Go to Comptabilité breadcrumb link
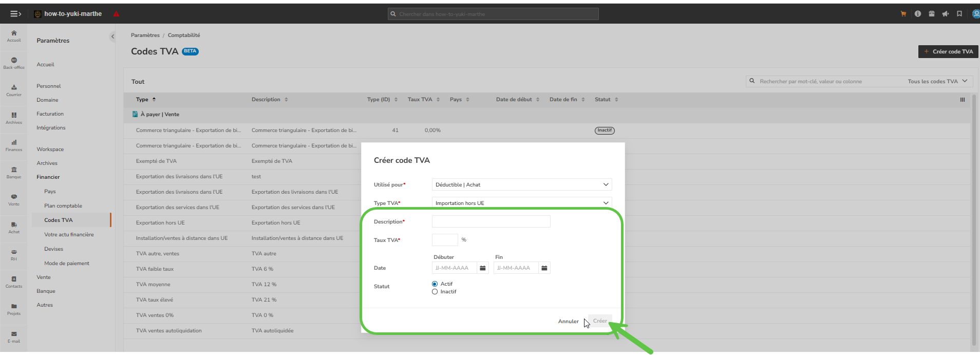Viewport: 980px width, 355px height. point(184,35)
